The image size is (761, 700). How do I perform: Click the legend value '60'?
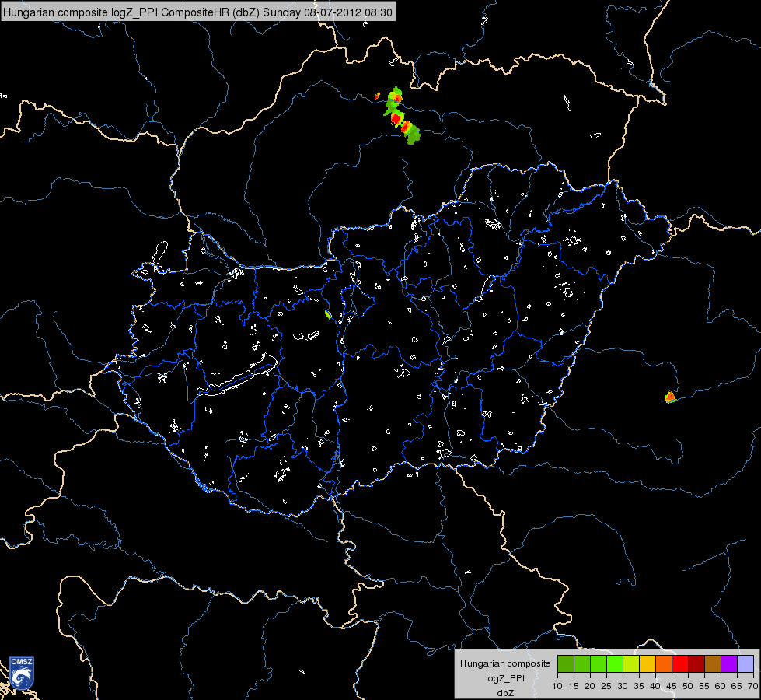click(x=721, y=686)
